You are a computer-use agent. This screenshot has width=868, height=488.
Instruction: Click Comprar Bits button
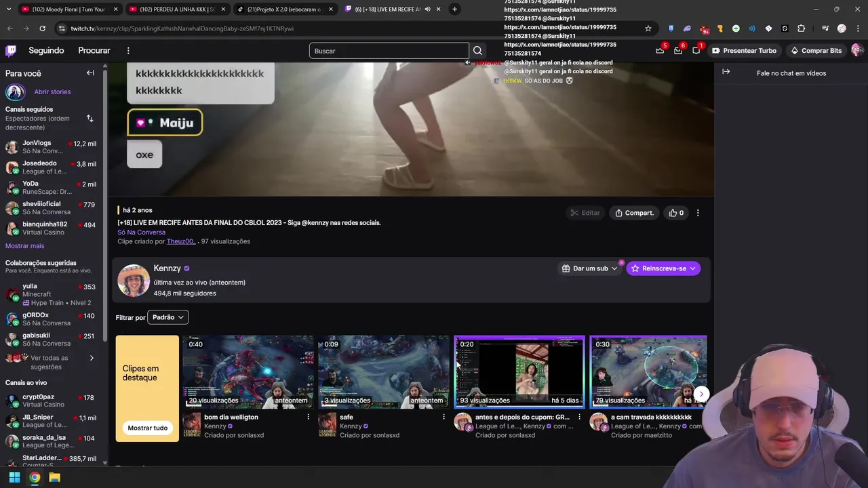click(x=816, y=51)
